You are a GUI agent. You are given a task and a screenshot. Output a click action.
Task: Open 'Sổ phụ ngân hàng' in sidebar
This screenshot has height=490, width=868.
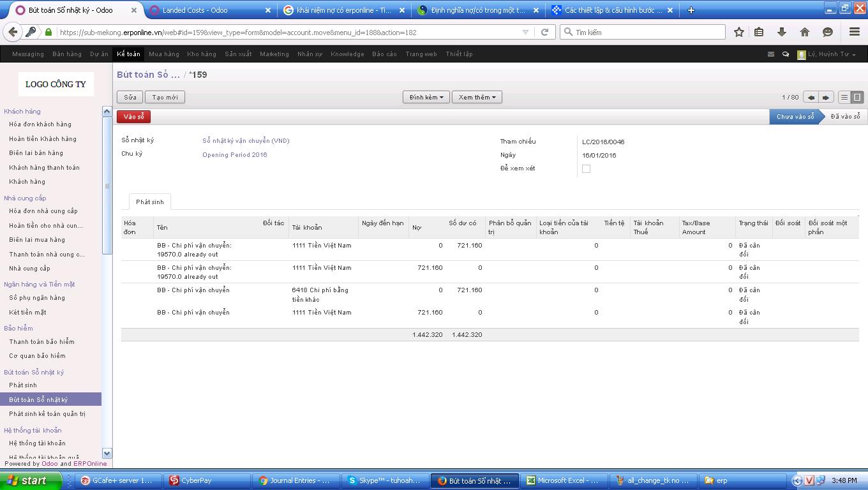[37, 298]
